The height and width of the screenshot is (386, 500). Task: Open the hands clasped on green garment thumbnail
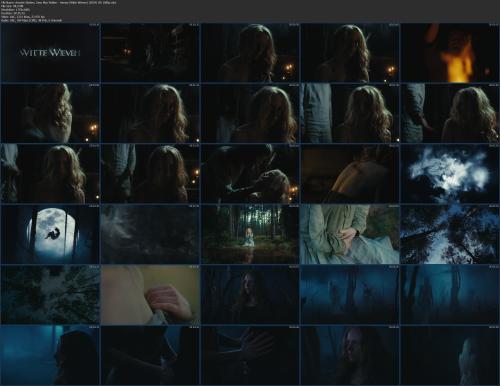click(x=350, y=234)
